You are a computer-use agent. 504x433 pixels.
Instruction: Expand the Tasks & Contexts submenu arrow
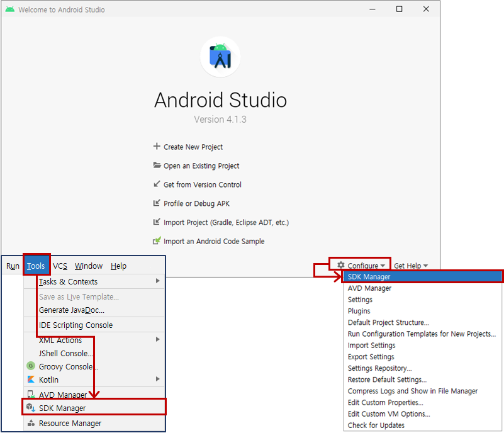click(157, 281)
